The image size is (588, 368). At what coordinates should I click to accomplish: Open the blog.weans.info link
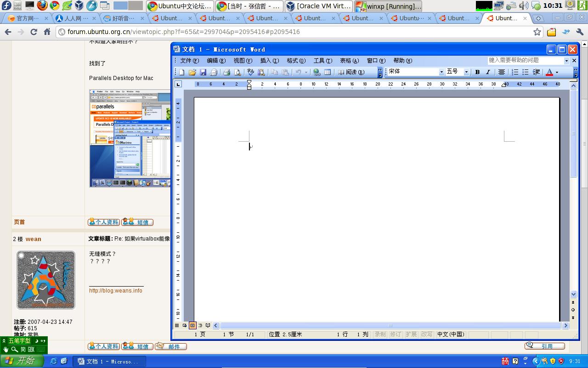[116, 291]
